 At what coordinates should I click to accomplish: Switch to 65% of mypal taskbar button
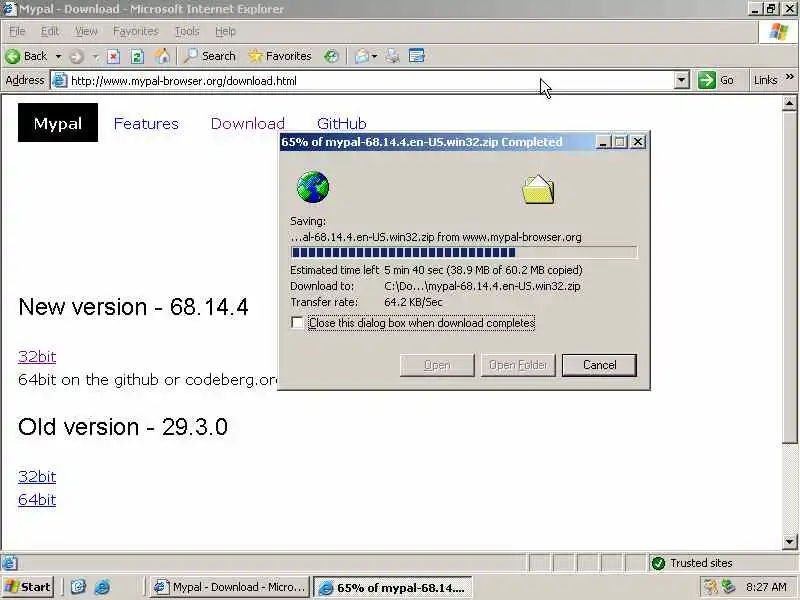point(392,587)
